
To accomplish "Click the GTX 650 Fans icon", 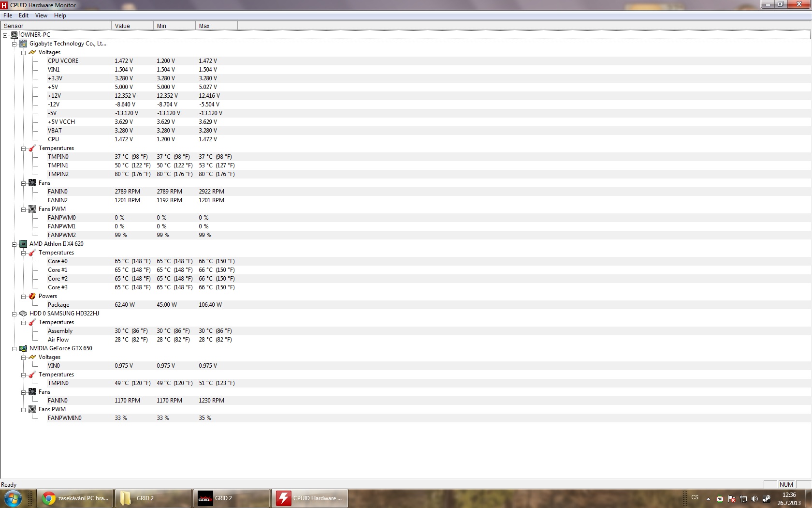I will click(32, 392).
